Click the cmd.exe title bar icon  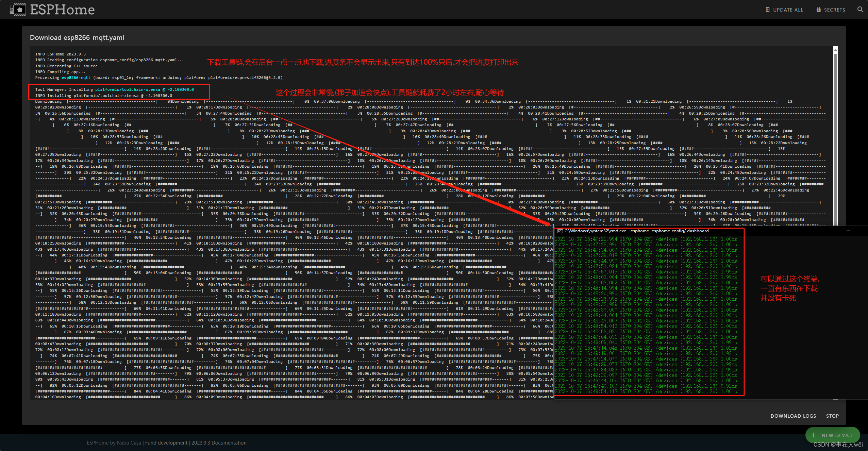point(560,231)
